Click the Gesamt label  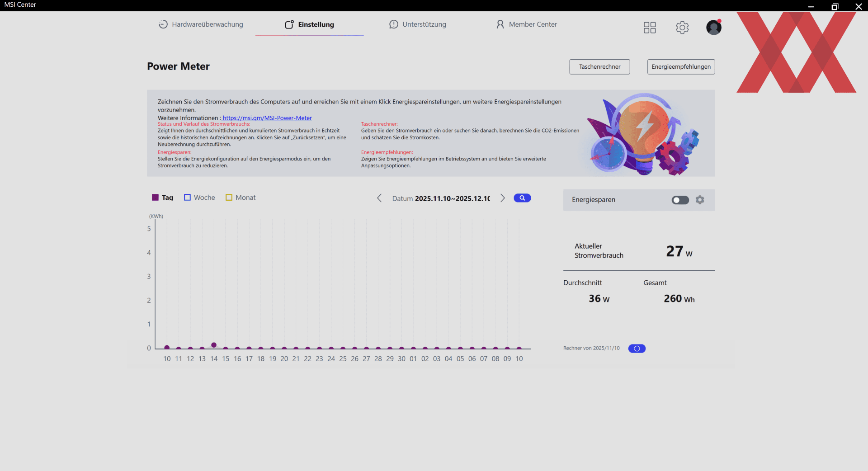pos(655,283)
